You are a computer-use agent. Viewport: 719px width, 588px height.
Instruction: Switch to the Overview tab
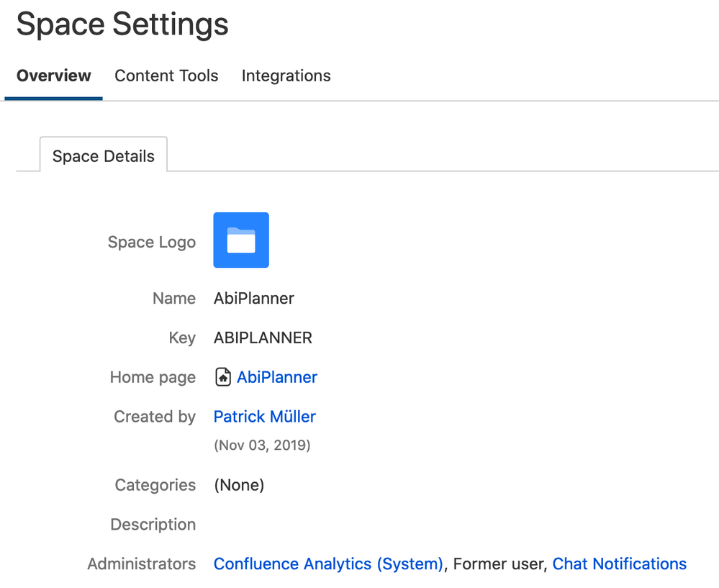54,76
